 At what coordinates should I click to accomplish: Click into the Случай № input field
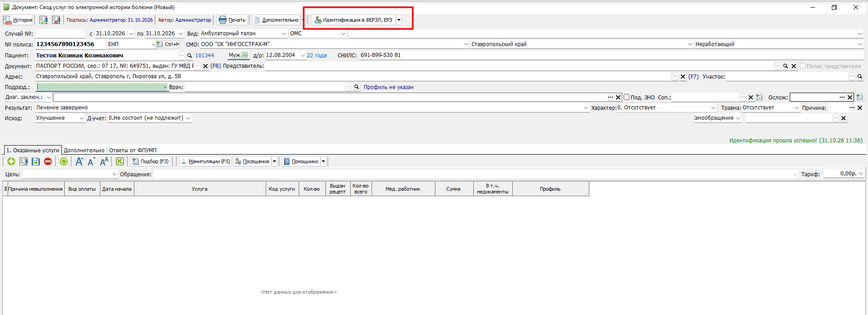60,33
